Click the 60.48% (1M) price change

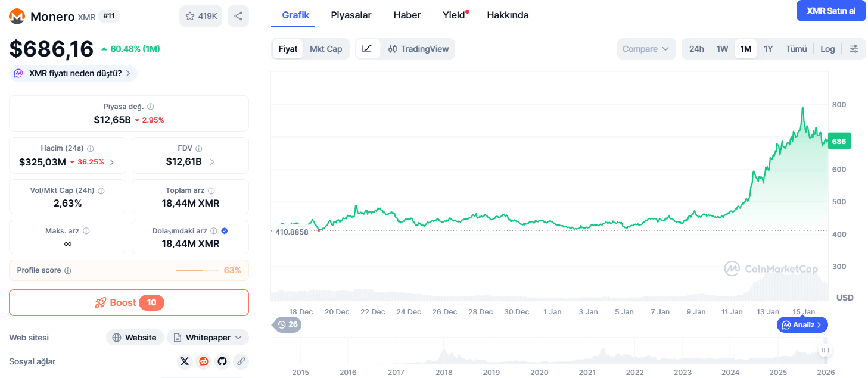(x=130, y=49)
